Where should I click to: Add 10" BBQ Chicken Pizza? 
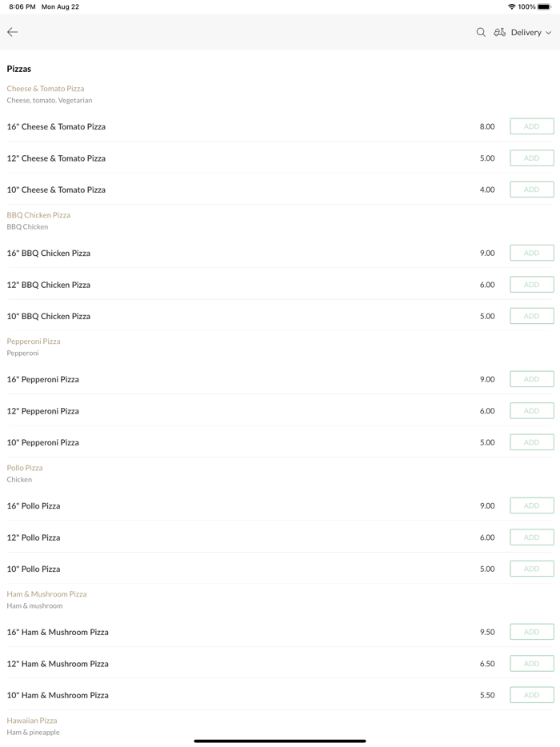tap(531, 316)
